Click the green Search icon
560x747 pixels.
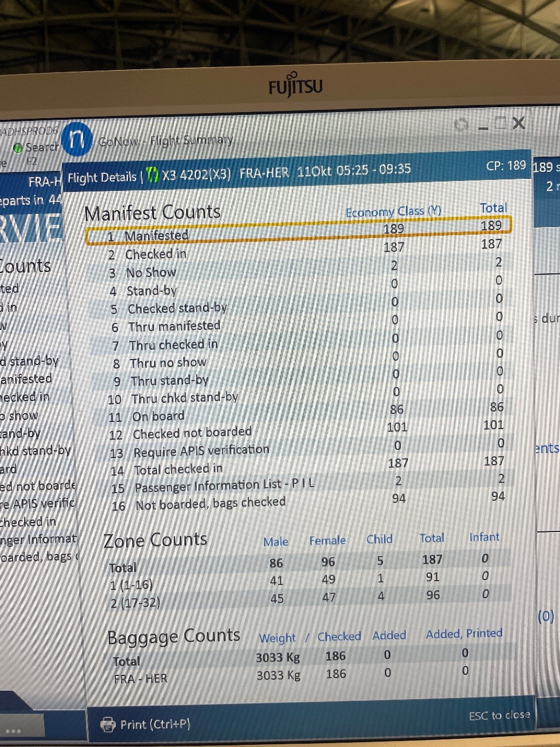18,148
